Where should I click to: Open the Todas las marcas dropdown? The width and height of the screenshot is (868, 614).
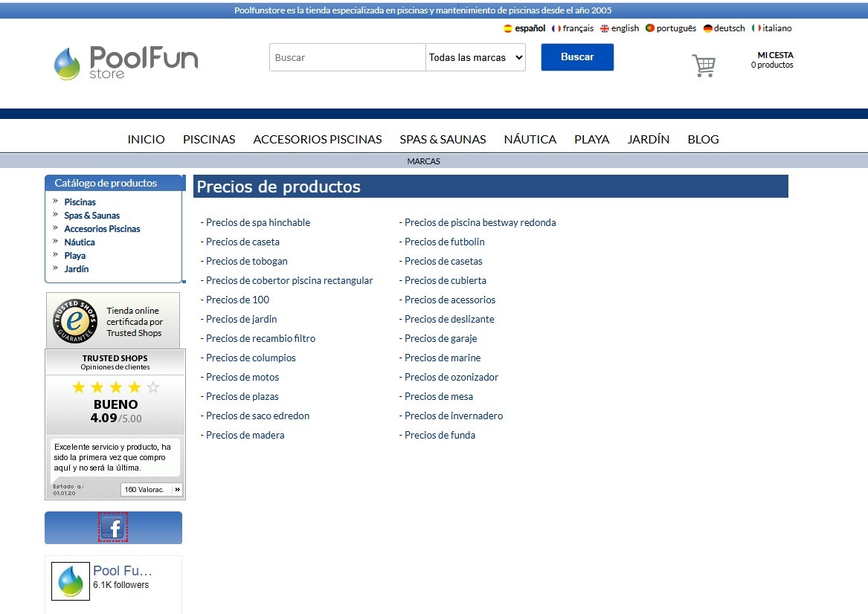[x=475, y=57]
